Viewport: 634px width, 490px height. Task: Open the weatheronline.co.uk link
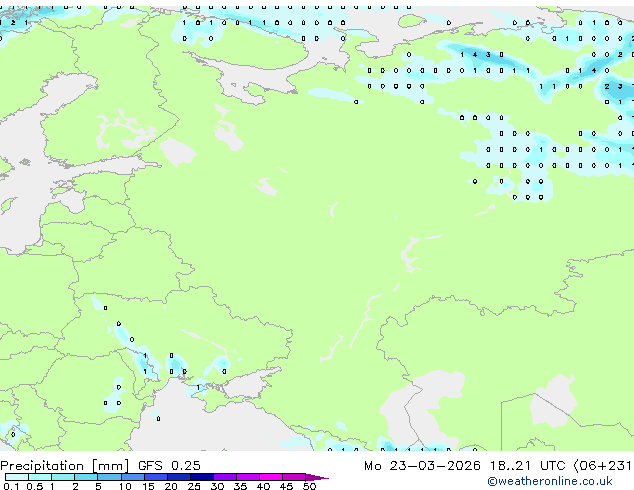(x=550, y=481)
